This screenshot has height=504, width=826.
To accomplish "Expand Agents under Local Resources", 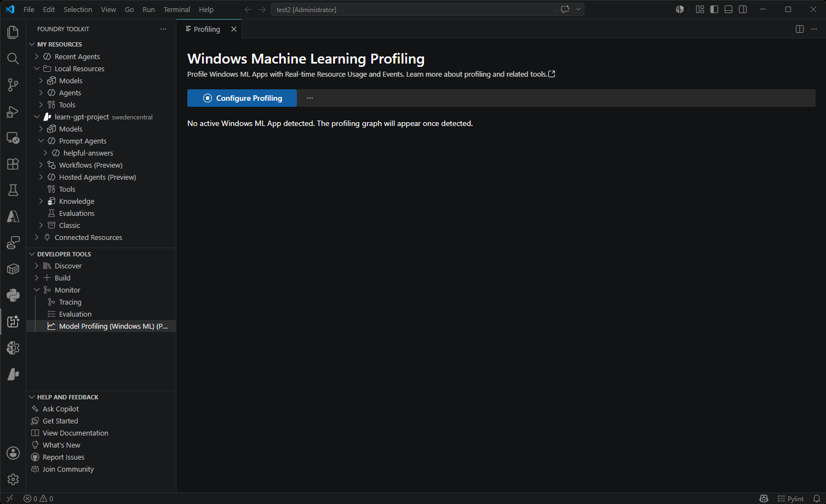I will pyautogui.click(x=41, y=93).
